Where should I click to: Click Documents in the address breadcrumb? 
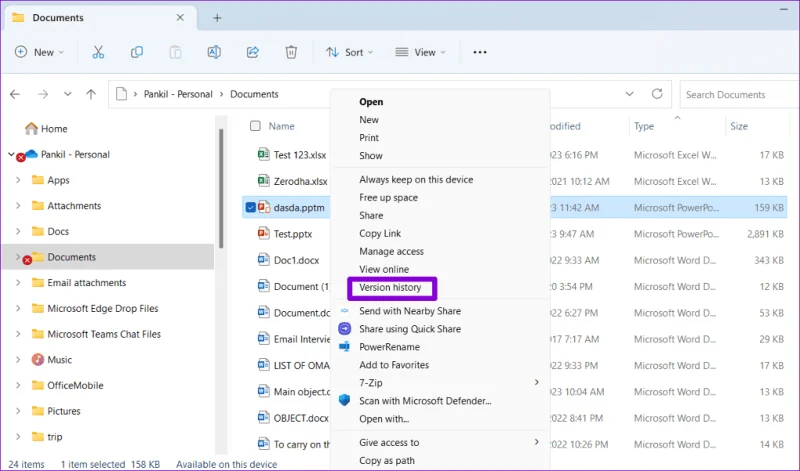[254, 94]
